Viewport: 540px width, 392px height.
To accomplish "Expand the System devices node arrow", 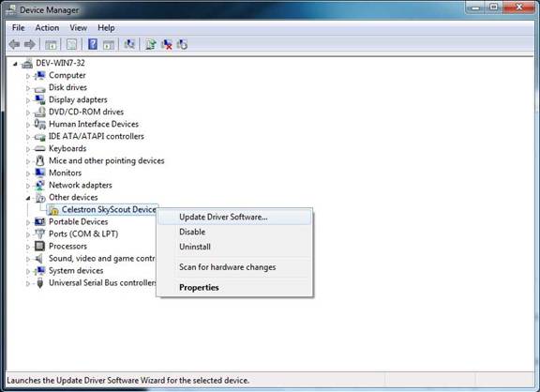I will pyautogui.click(x=28, y=271).
